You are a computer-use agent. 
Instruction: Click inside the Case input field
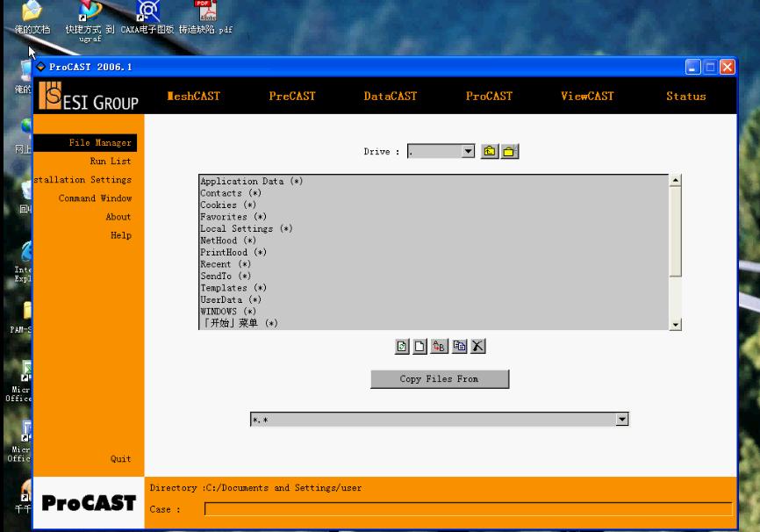468,508
